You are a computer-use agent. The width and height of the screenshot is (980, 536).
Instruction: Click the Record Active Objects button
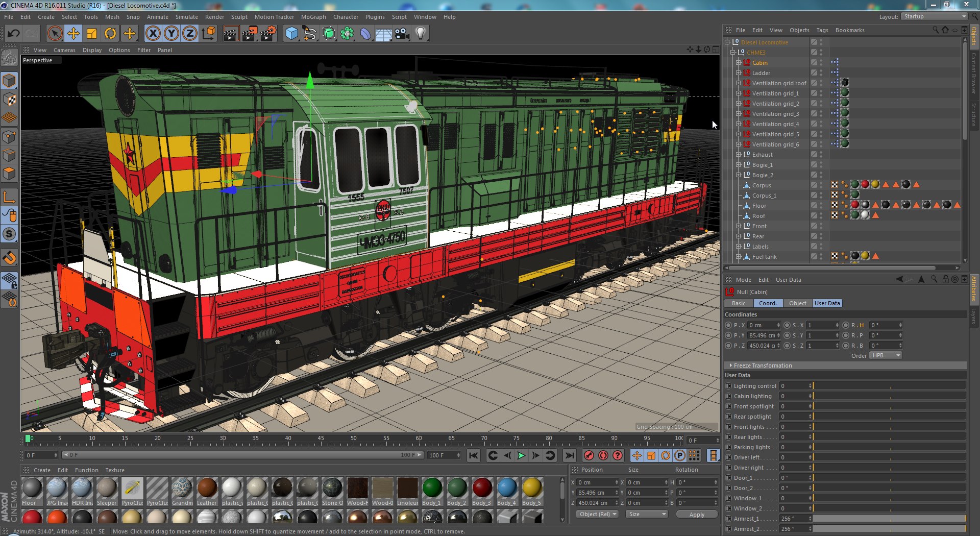coord(589,455)
